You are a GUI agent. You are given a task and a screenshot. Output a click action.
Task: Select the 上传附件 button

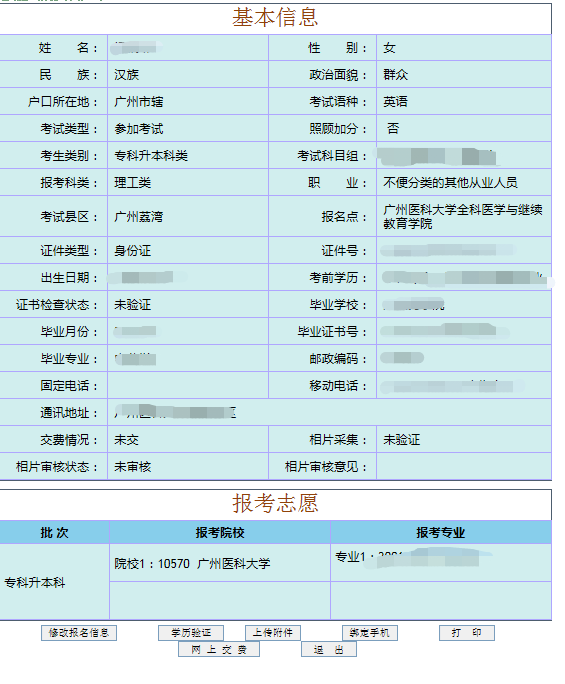tap(273, 633)
